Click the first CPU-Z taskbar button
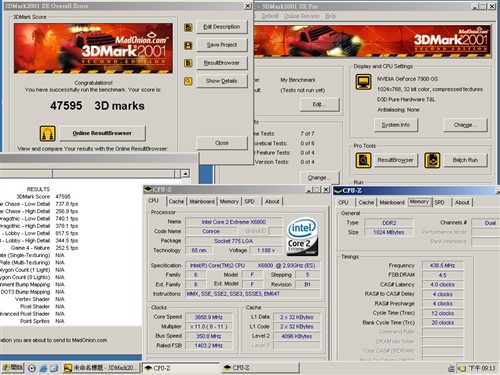The image size is (500, 375). (181, 368)
